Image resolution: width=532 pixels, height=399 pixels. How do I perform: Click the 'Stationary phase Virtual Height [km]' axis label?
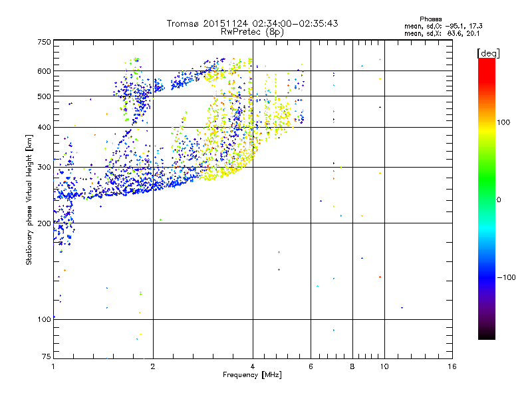pos(29,200)
